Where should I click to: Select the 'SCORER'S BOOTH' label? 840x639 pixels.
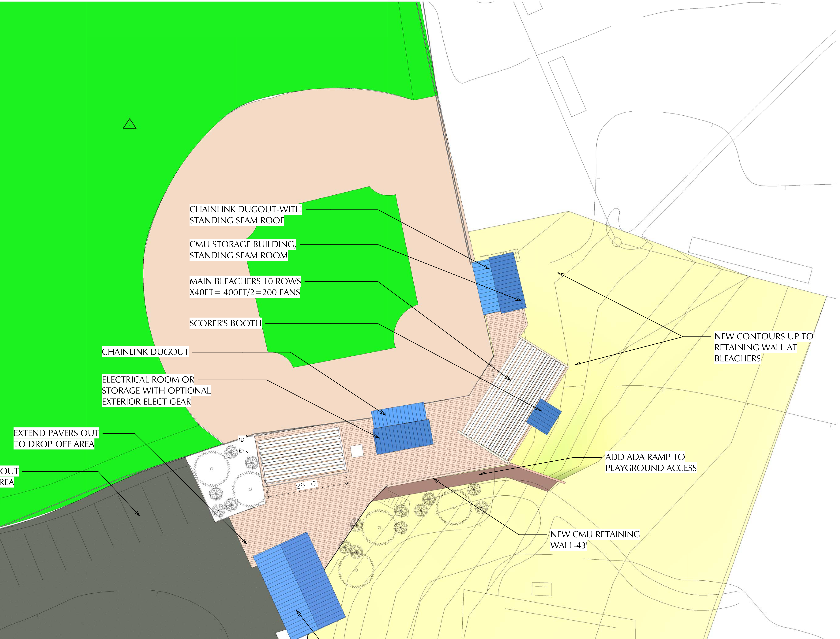tap(226, 323)
